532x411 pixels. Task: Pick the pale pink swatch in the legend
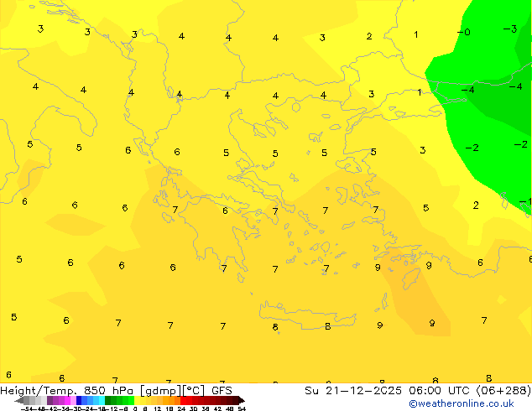tap(73, 400)
